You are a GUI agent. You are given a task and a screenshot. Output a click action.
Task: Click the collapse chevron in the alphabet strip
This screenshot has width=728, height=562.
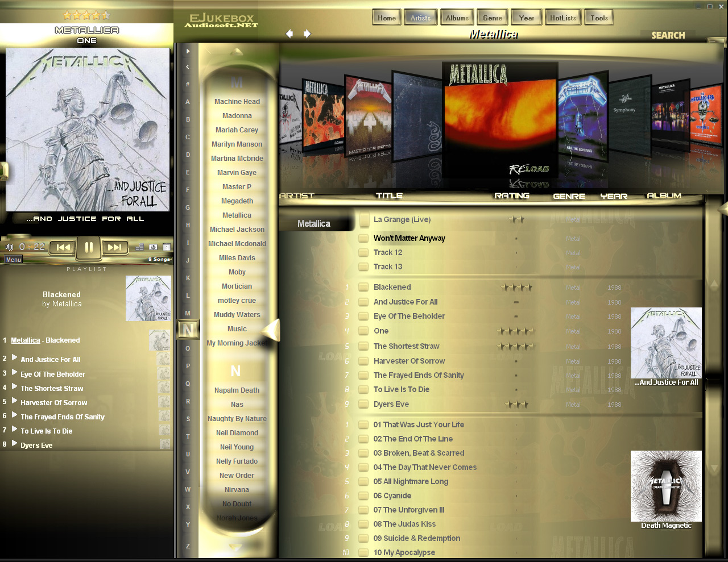[188, 66]
